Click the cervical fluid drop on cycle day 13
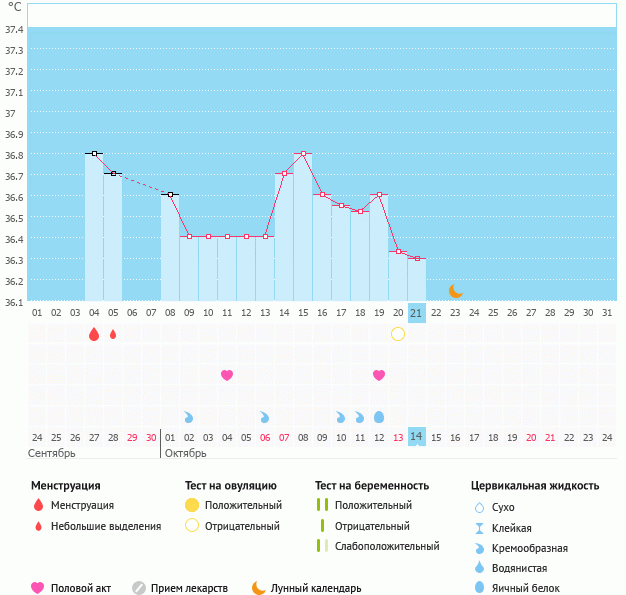626x595 pixels. [x=265, y=417]
